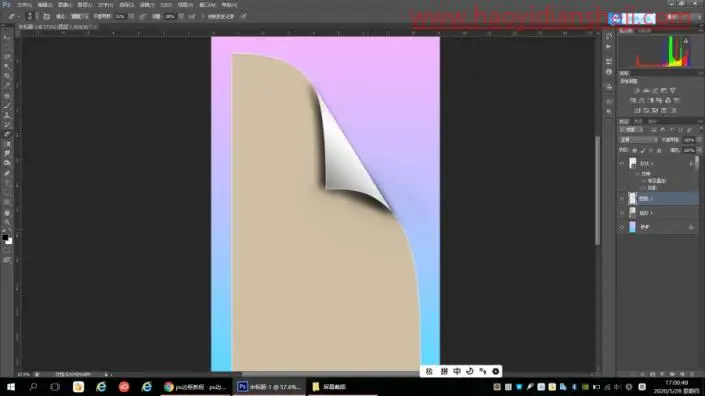The height and width of the screenshot is (396, 705).
Task: Click the foreground color swatch
Action: [5, 237]
